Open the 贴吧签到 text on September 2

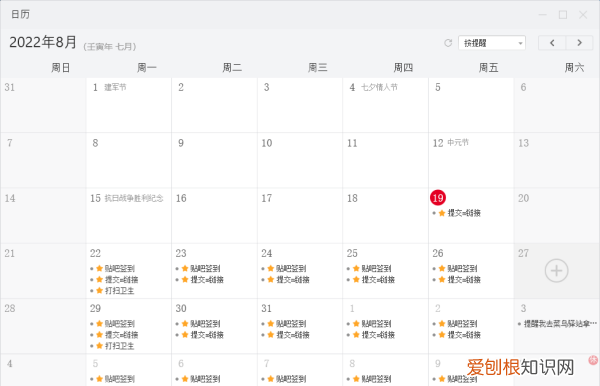point(462,324)
